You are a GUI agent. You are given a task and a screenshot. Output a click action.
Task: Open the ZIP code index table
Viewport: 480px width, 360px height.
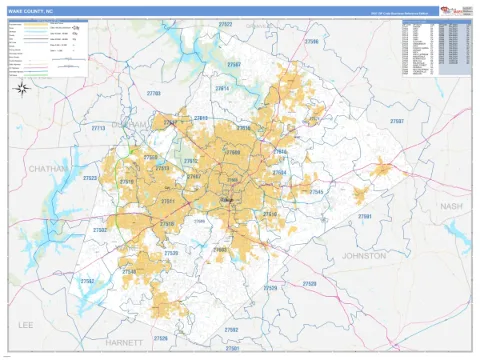(437, 48)
